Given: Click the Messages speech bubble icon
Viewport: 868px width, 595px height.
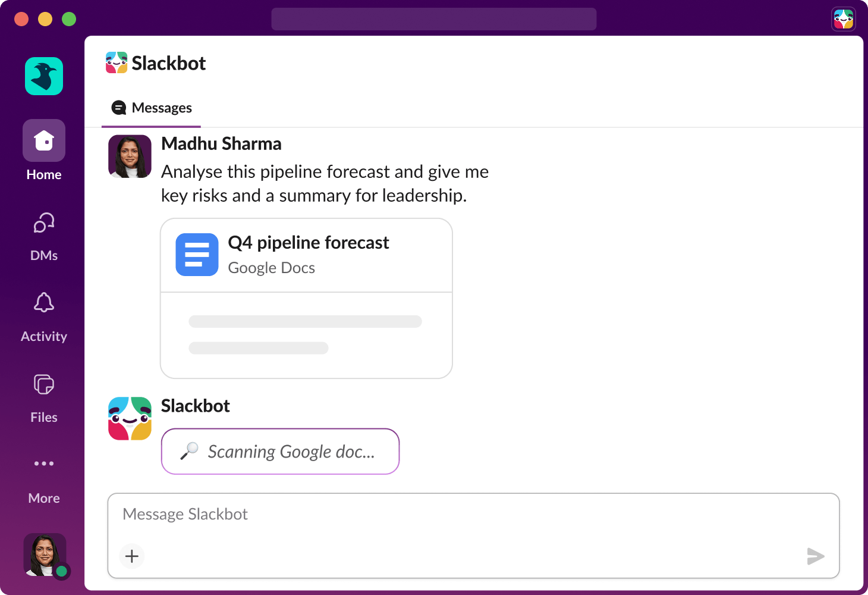Looking at the screenshot, I should tap(119, 108).
